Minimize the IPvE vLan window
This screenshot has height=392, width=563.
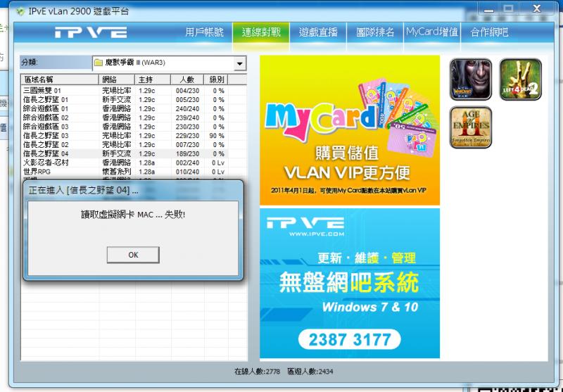click(488, 8)
